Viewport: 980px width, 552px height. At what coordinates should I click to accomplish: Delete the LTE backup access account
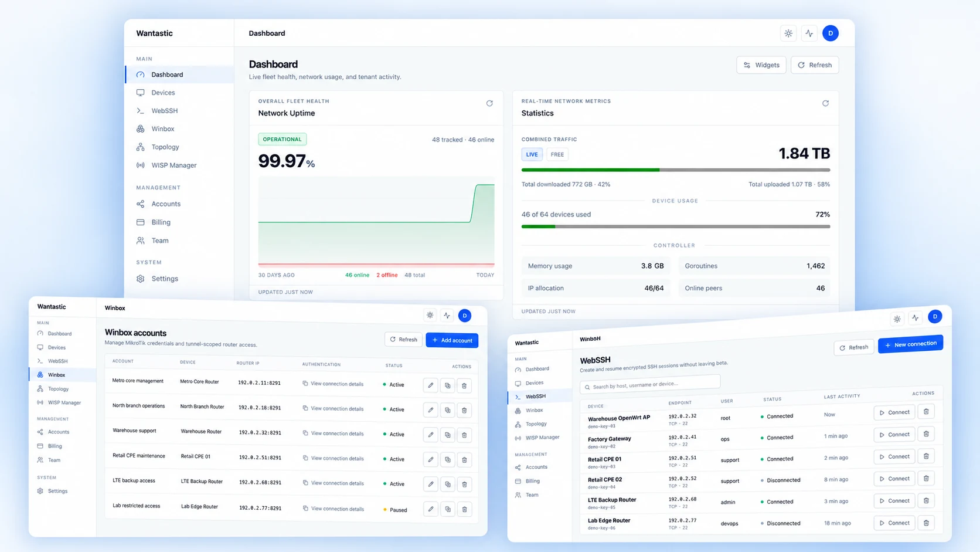[x=464, y=484]
